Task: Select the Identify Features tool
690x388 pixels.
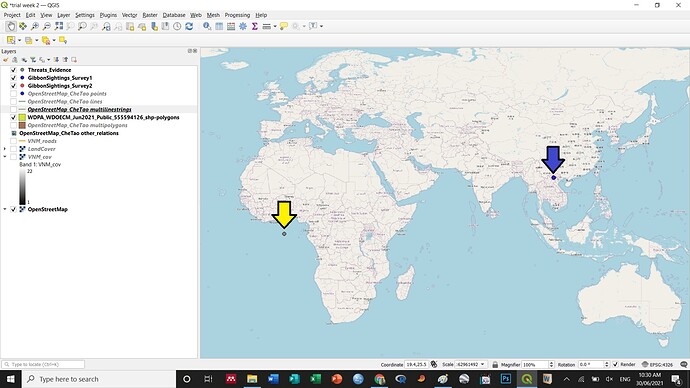Action: pos(207,26)
